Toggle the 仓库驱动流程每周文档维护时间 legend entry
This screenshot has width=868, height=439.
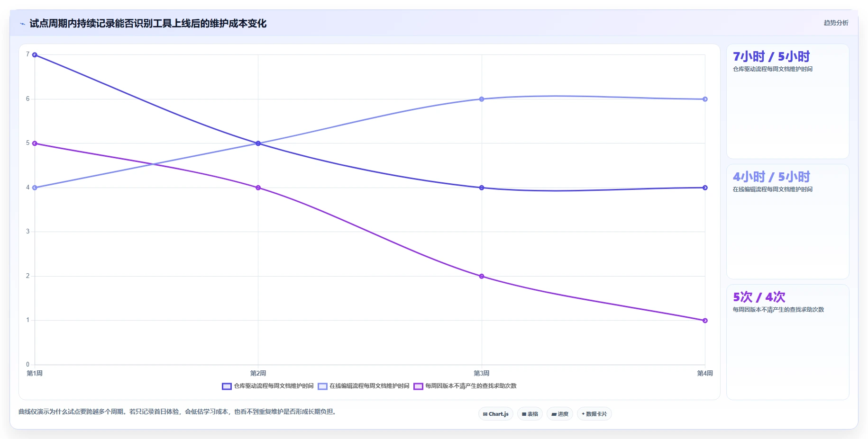click(268, 386)
